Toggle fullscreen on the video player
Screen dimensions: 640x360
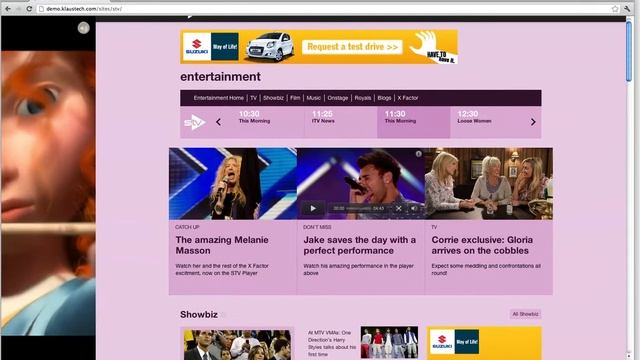click(x=398, y=209)
